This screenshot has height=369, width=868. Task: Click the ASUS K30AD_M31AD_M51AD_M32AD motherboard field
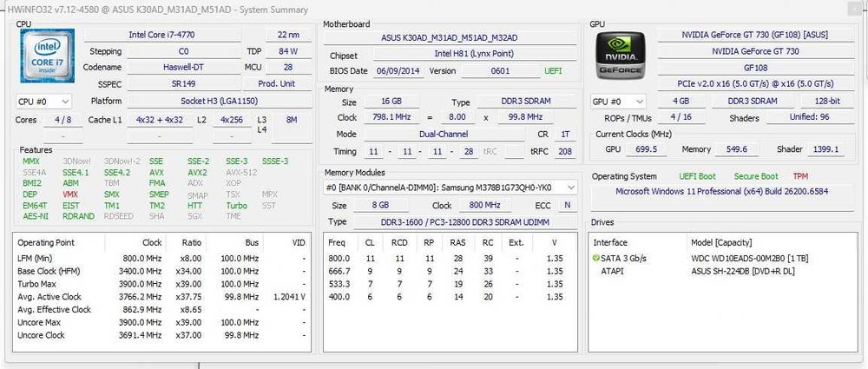point(450,37)
